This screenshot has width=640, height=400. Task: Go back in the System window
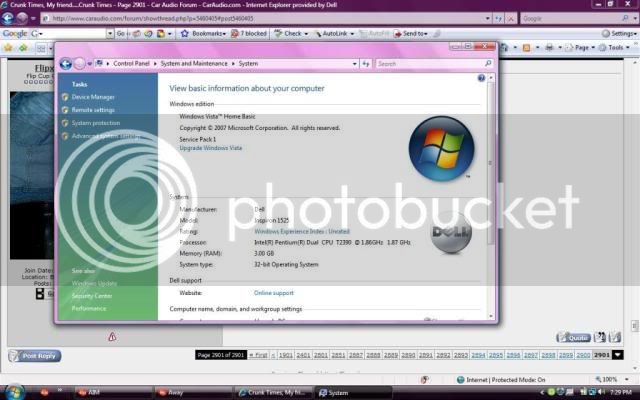tap(66, 64)
